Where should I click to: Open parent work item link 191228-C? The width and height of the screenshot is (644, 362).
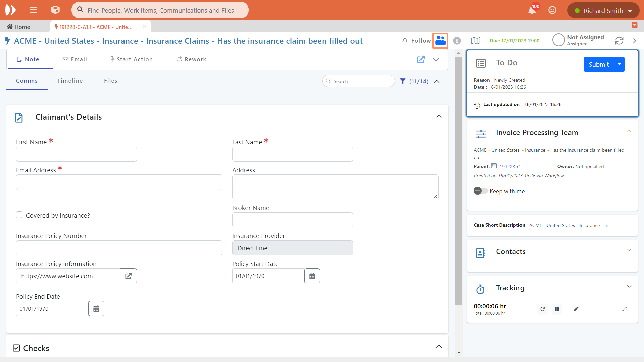point(509,167)
